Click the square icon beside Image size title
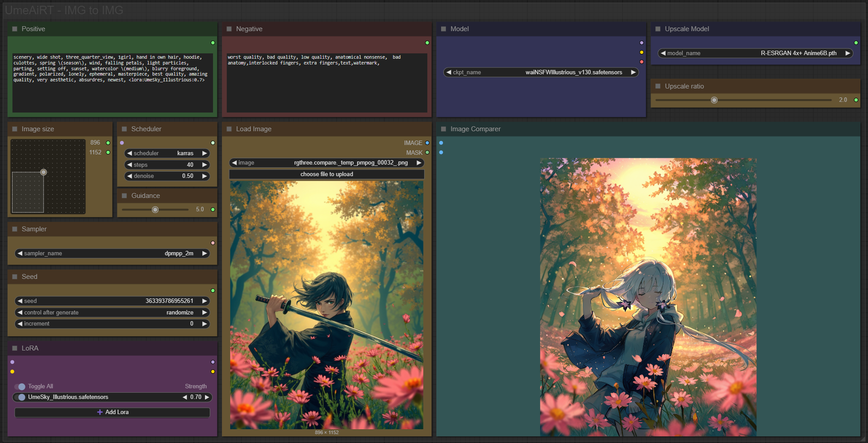Viewport: 868px width, 443px height. coord(15,129)
